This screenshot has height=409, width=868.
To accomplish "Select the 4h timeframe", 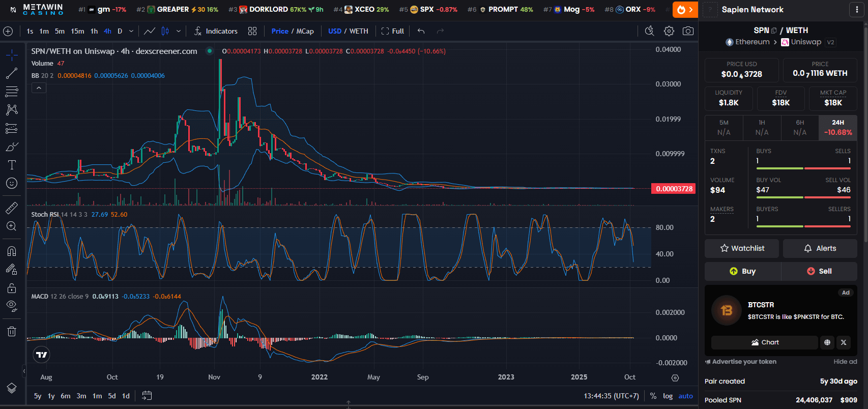I will click(107, 31).
